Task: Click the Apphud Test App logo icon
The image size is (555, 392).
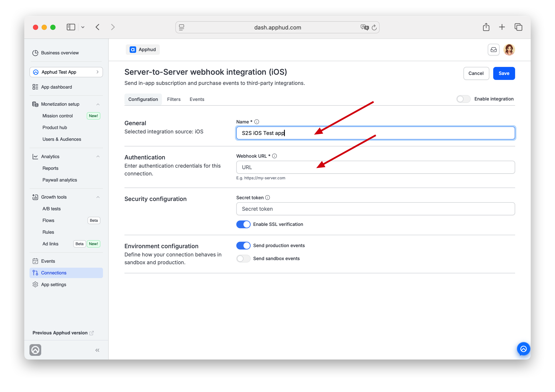Action: [x=36, y=72]
